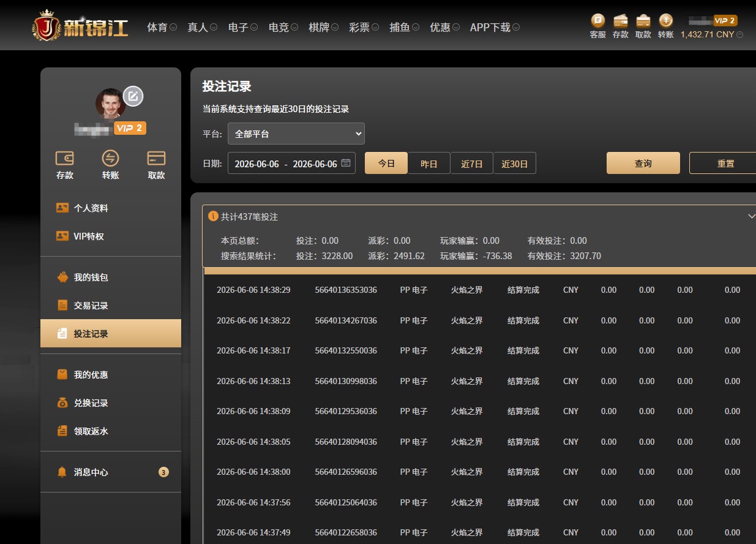This screenshot has height=544, width=756.
Task: Click the sidebar 转账 icon
Action: [111, 158]
